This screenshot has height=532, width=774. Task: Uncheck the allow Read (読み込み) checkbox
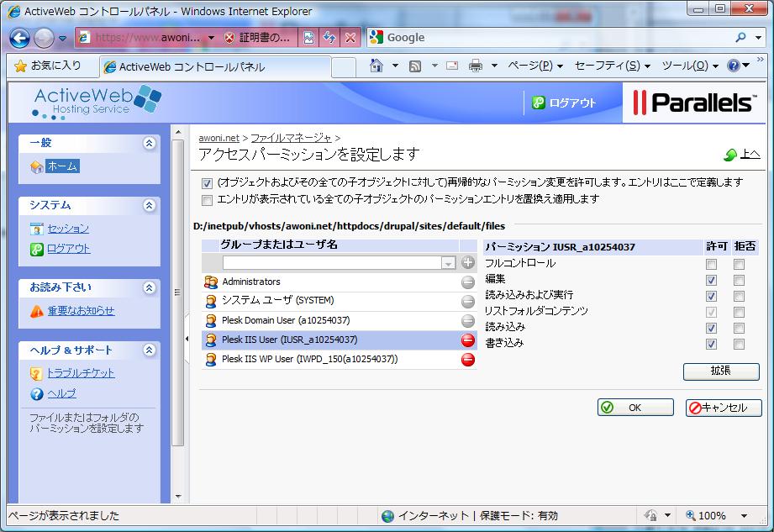point(711,328)
